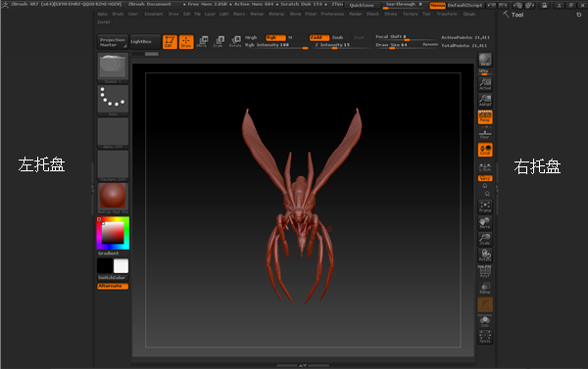Screen dimensions: 588x369
Task: Show the Floor grid icon
Action: pos(485,133)
